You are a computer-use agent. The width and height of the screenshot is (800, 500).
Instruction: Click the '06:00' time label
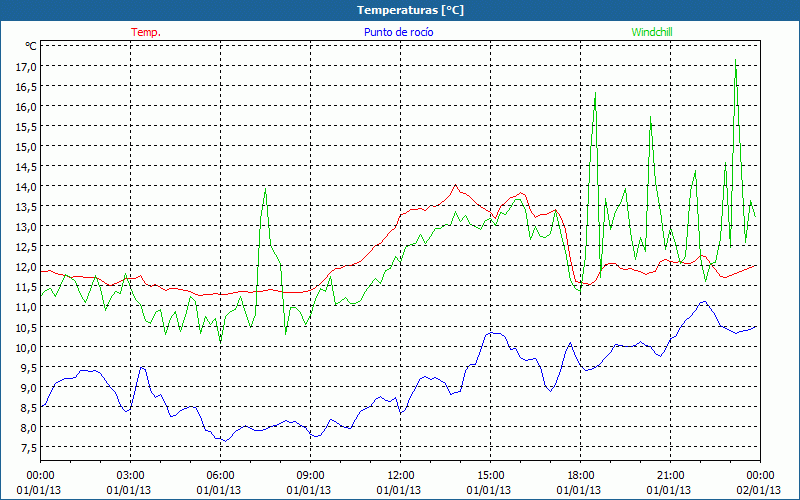(220, 476)
